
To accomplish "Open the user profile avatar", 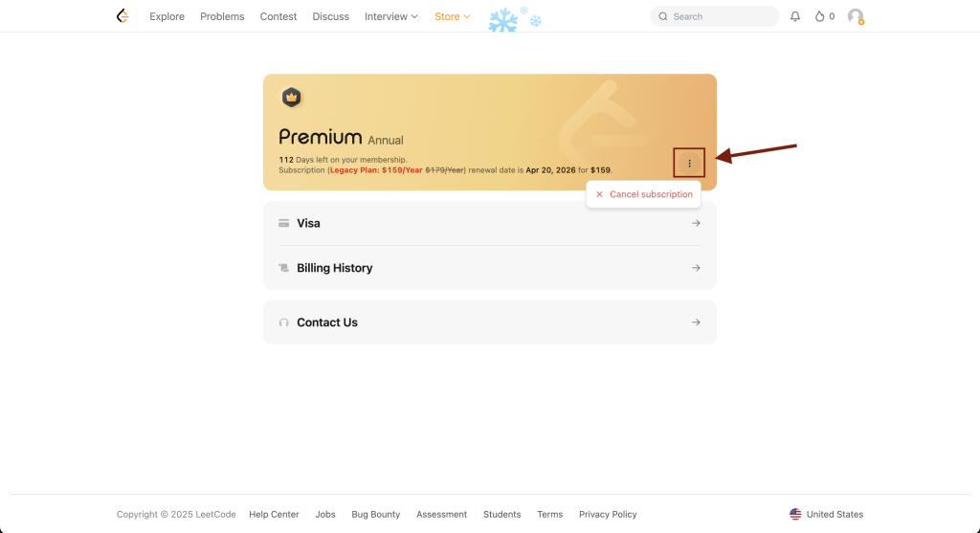I will point(856,16).
